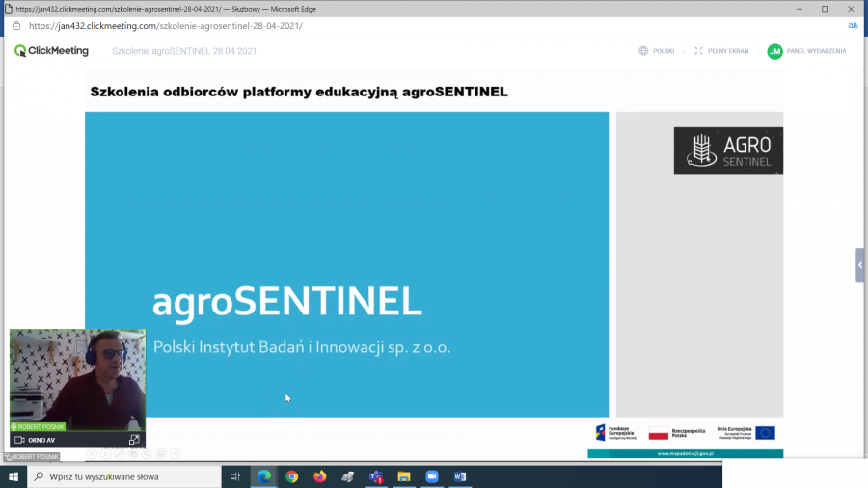The image size is (868, 488).
Task: Click the green ROBERT POSNIK microphone label
Action: click(38, 426)
